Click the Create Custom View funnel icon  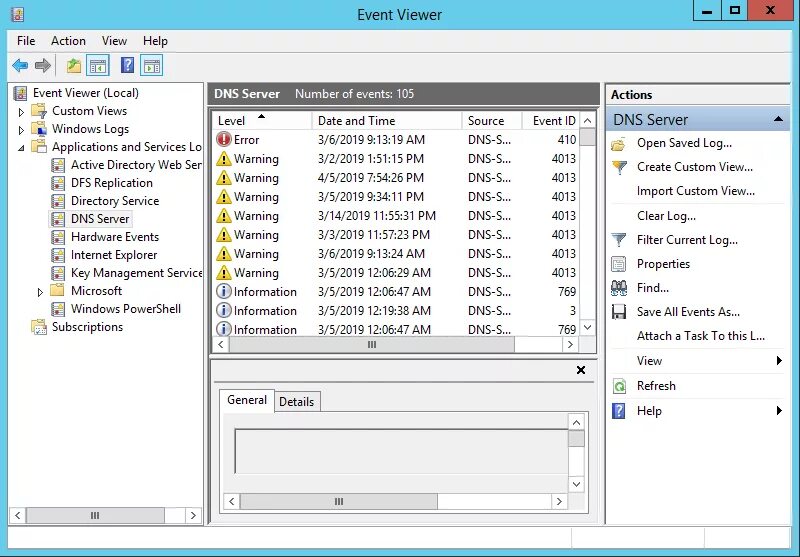pyautogui.click(x=619, y=167)
